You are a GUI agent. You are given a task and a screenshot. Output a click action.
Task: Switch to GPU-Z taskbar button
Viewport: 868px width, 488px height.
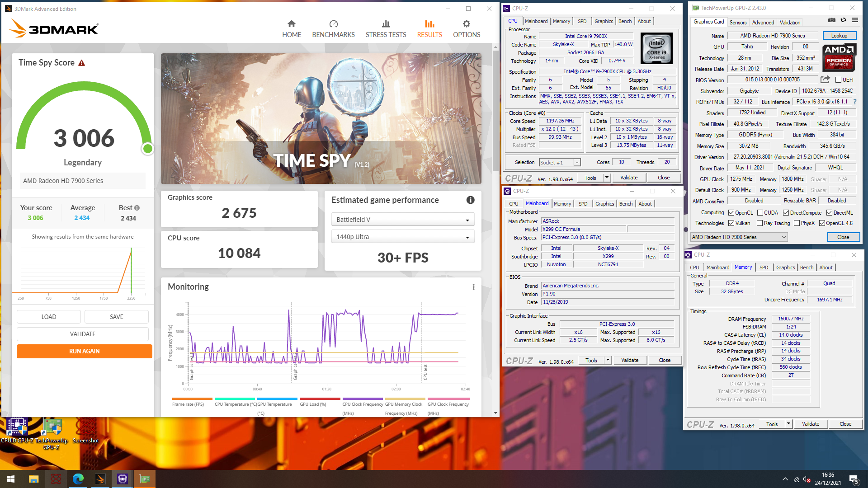click(x=144, y=479)
